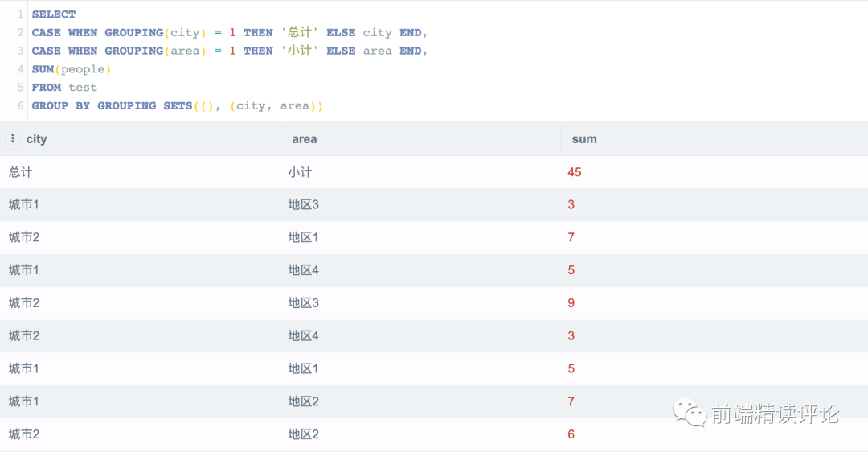Select 城市1 in the 地区4 row
Image resolution: width=868 pixels, height=452 pixels.
[x=24, y=269]
